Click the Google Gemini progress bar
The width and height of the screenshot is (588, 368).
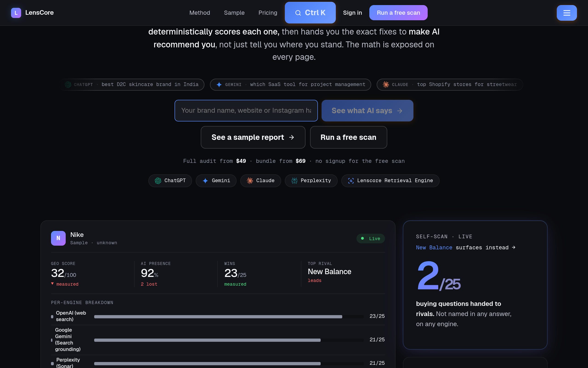click(229, 340)
